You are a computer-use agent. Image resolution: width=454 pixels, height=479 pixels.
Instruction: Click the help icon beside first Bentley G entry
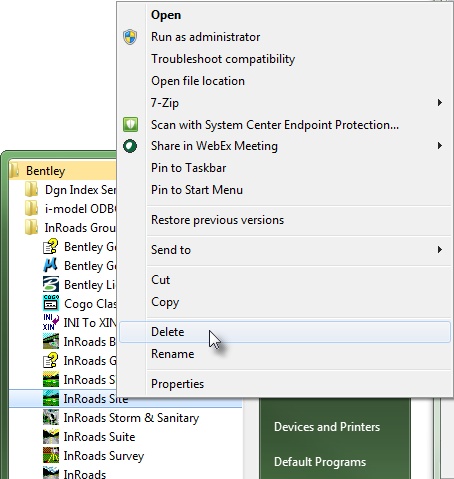51,247
